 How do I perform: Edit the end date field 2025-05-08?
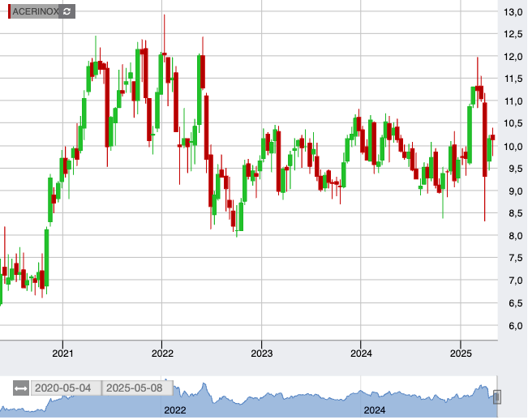(137, 388)
